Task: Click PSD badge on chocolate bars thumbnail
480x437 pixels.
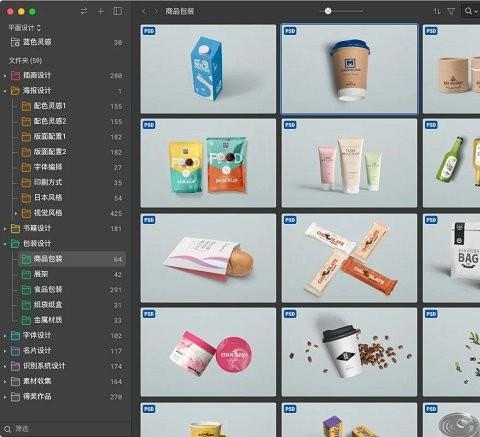Action: point(290,220)
